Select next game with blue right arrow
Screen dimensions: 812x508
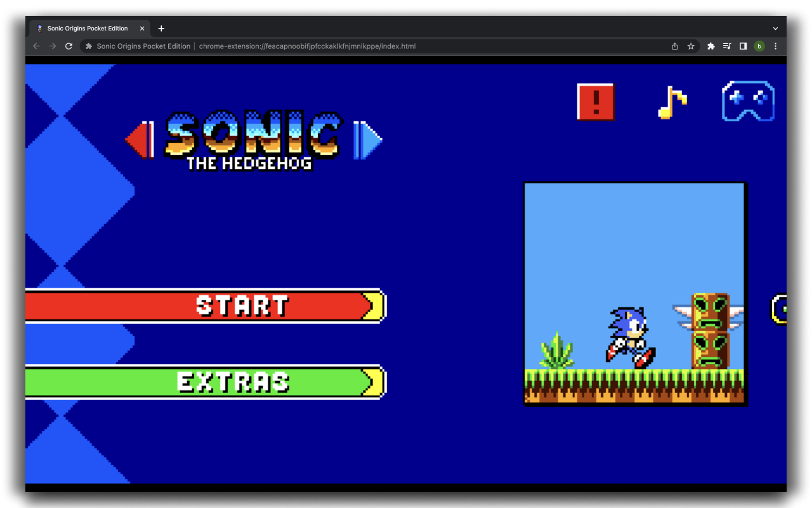[x=368, y=140]
